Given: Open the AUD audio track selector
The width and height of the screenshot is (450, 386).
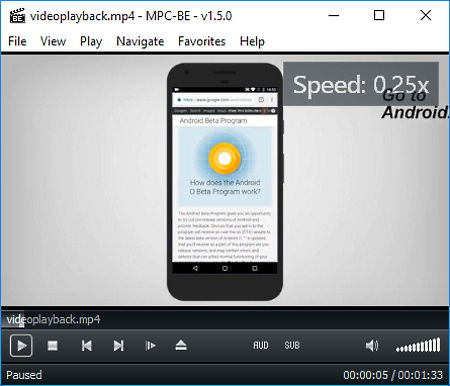Looking at the screenshot, I should point(261,345).
